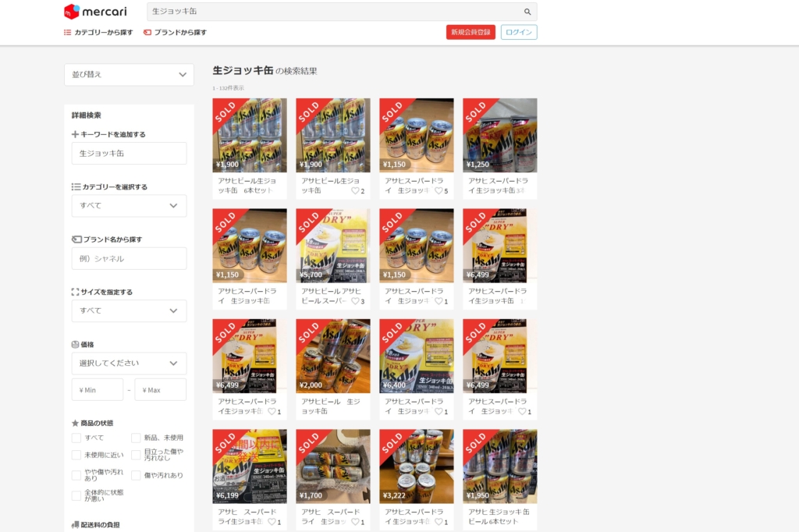799x532 pixels.
Task: Open the ¥2,000 sold listing thumbnail
Action: pyautogui.click(x=333, y=356)
